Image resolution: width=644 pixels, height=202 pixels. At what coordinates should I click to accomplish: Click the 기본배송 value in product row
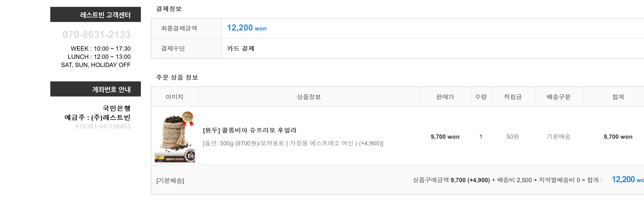click(x=558, y=137)
